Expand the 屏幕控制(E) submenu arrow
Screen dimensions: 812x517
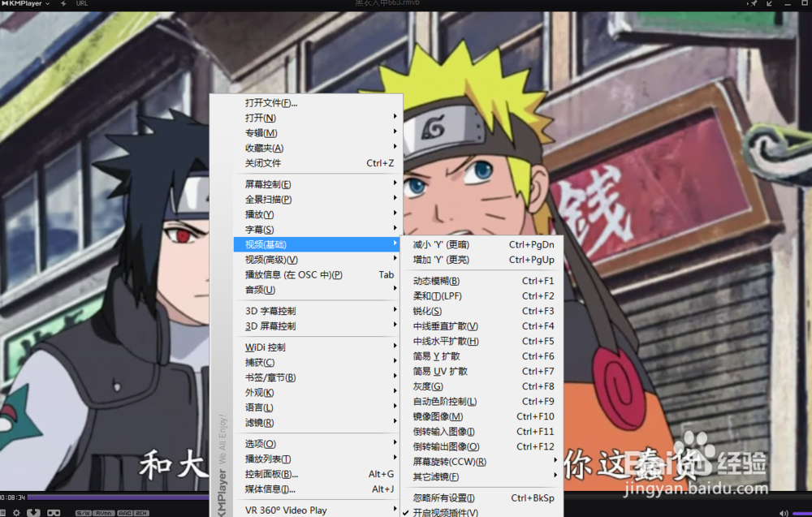[395, 183]
